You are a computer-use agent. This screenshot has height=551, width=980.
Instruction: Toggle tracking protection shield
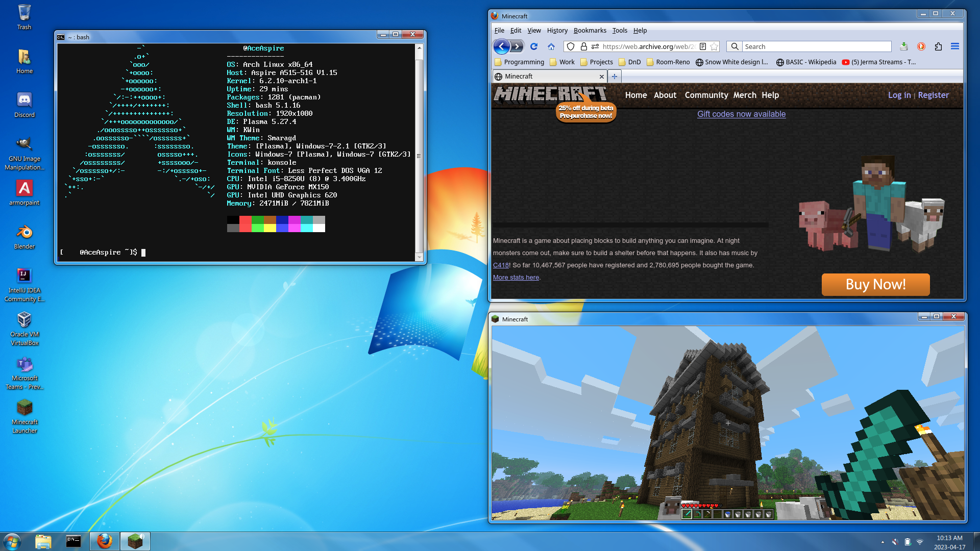570,46
